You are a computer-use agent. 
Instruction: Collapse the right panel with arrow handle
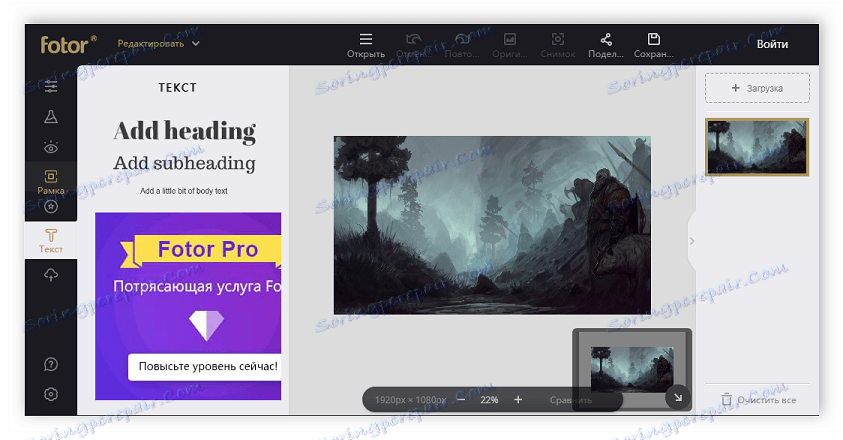click(x=692, y=241)
